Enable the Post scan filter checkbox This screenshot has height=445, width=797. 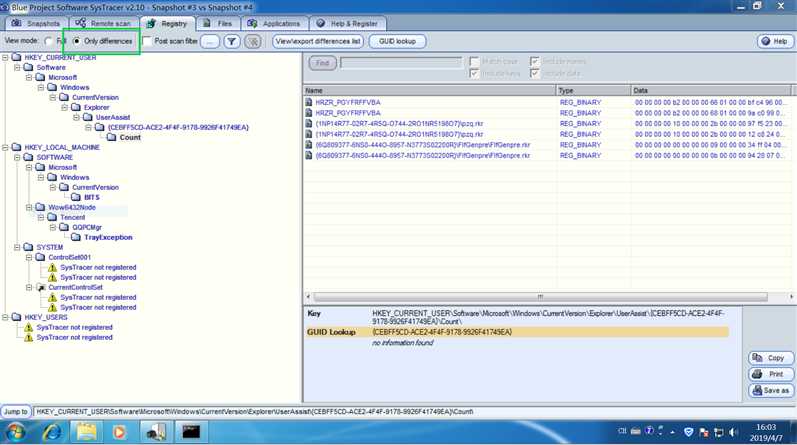[147, 41]
